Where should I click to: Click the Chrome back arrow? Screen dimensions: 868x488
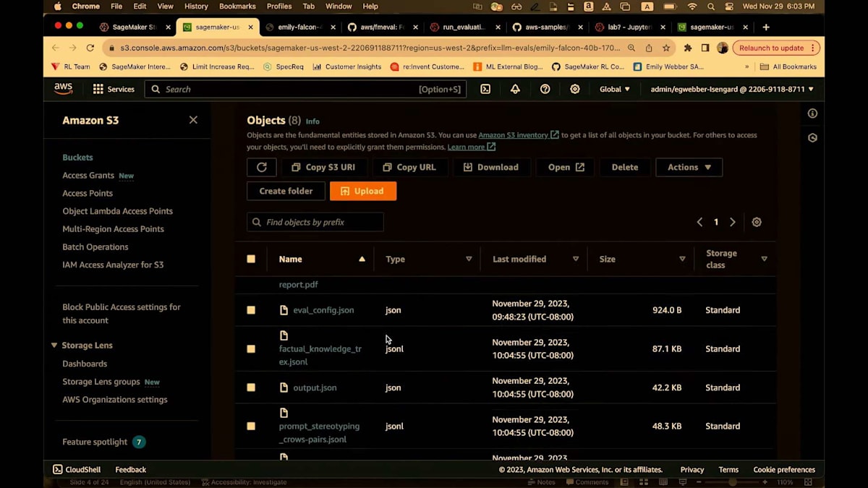[56, 48]
